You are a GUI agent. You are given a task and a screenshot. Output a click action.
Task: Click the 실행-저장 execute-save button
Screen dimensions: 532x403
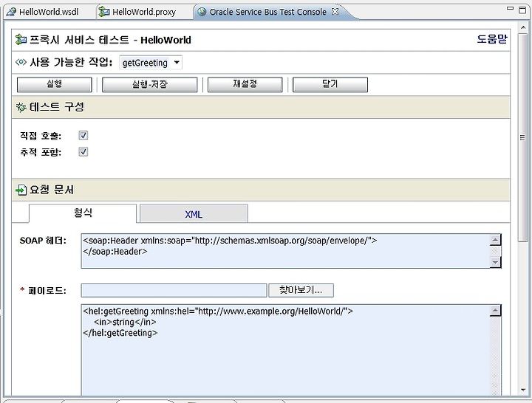[x=149, y=84]
